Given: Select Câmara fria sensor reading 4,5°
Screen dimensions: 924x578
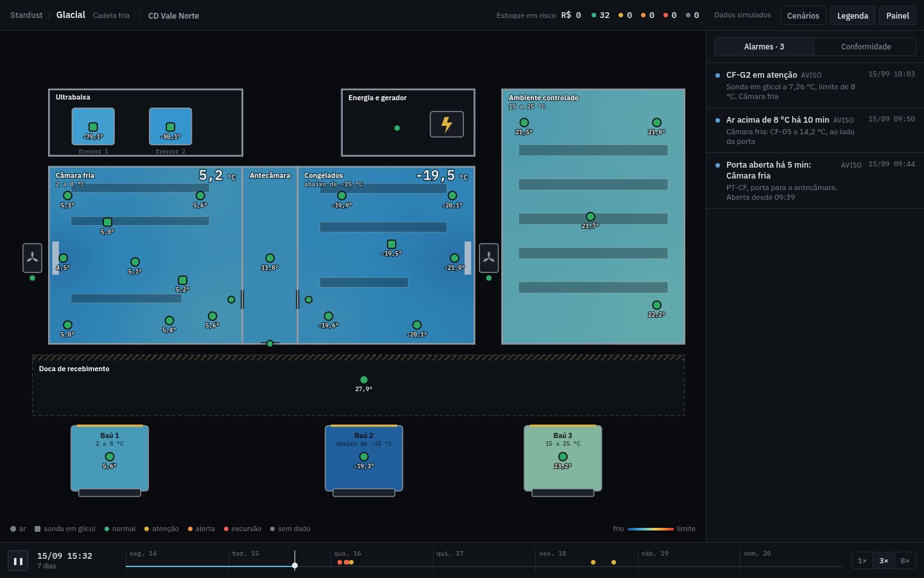Looking at the screenshot, I should (x=63, y=258).
